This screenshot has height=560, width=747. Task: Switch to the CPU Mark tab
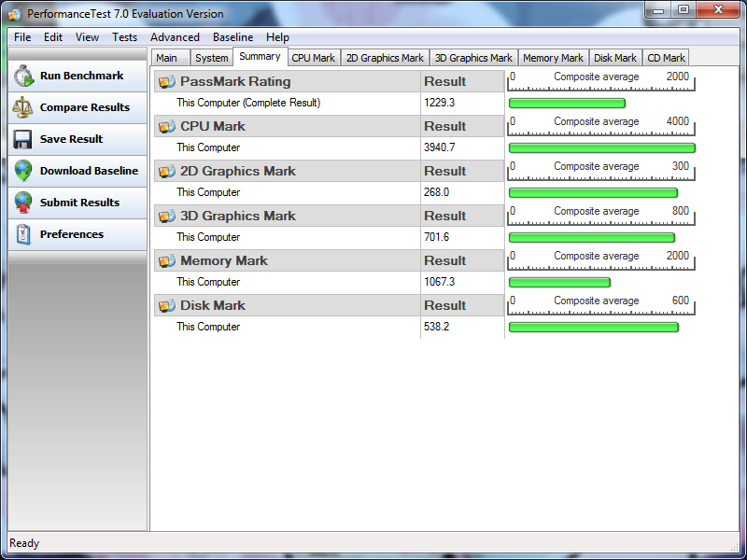(x=314, y=58)
